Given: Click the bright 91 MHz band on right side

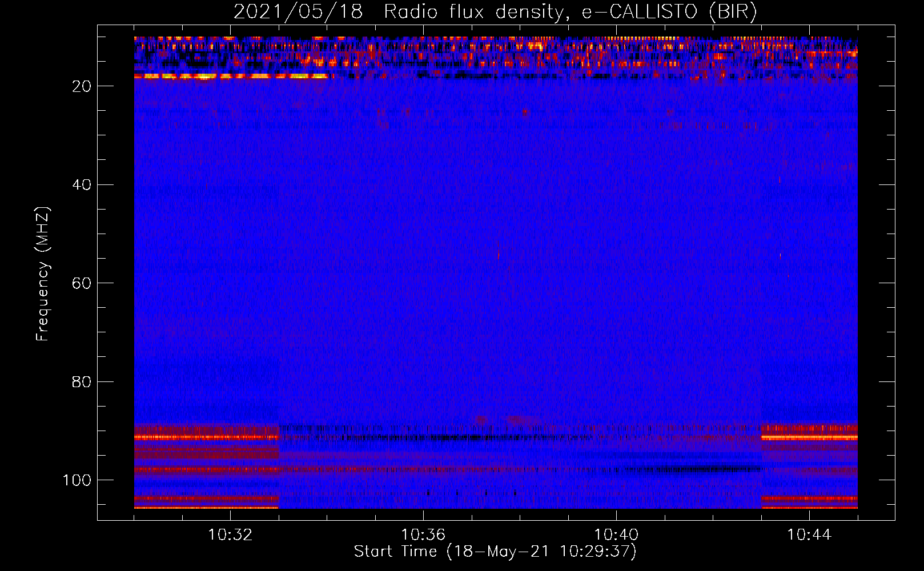Looking at the screenshot, I should coord(809,437).
